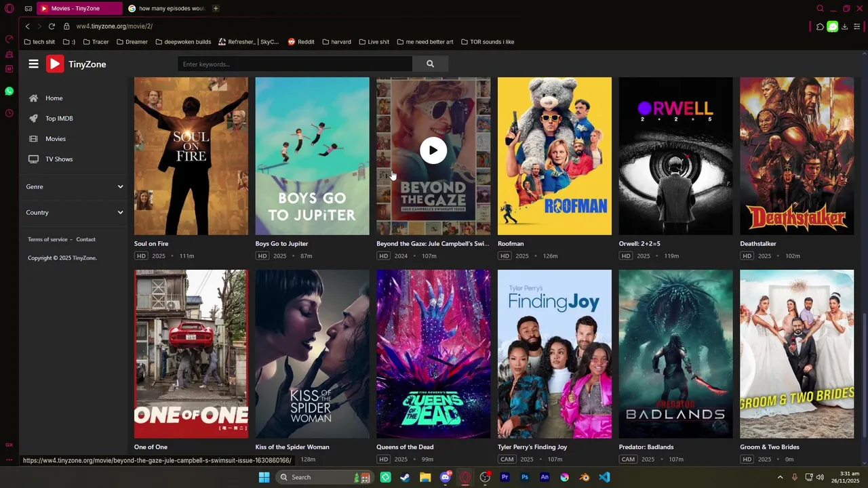Click the search tabs magnifier at top right
This screenshot has height=488, width=868.
coord(820,9)
